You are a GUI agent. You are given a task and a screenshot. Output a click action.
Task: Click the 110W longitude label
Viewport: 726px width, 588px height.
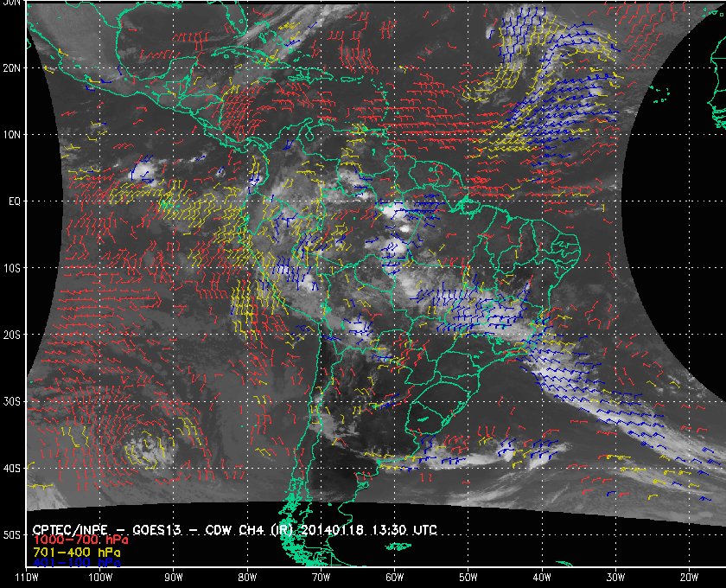point(27,578)
